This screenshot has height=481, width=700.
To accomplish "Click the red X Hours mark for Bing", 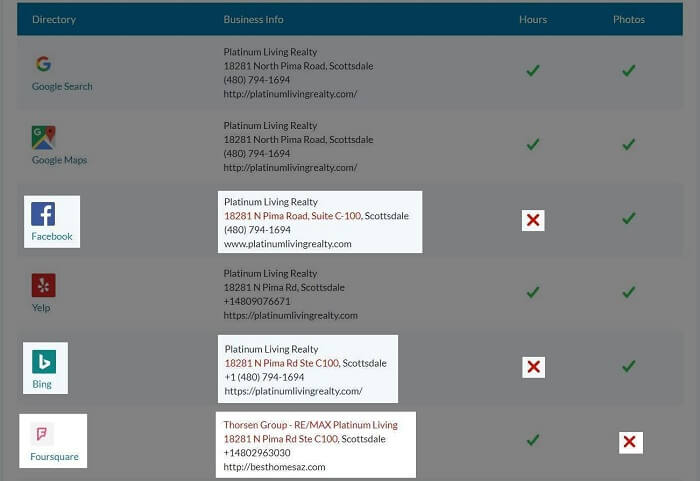I will click(x=533, y=367).
